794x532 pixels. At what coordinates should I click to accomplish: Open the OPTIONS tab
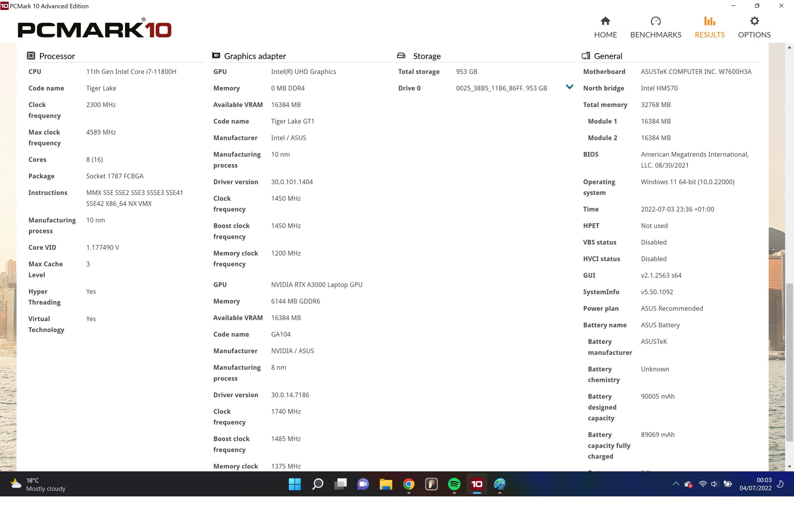point(754,27)
